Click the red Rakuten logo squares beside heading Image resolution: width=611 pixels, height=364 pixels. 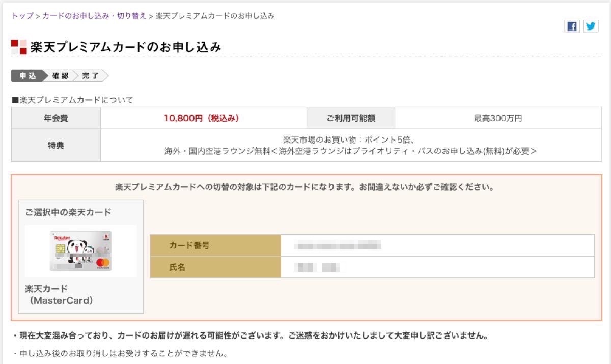(x=19, y=47)
